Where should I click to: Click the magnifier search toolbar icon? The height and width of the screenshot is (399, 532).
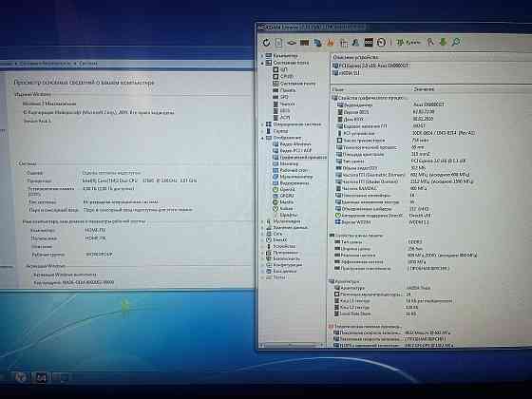point(456,42)
